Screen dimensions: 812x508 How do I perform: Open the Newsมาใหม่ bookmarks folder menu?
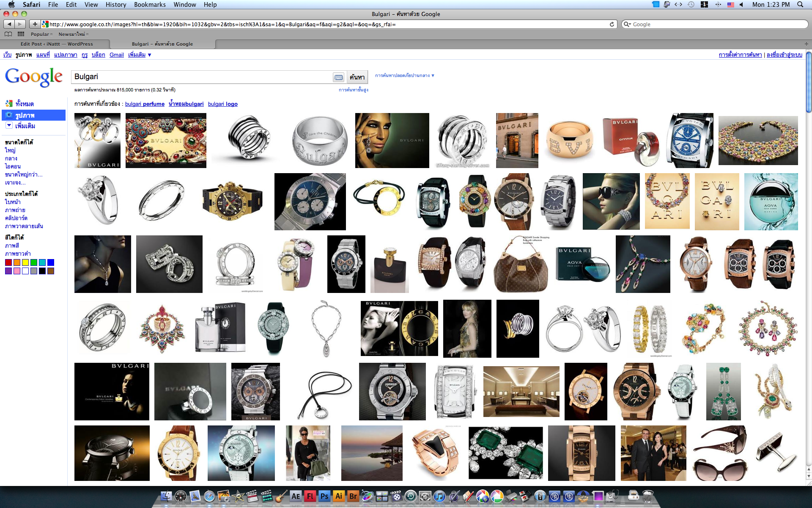[x=74, y=34]
